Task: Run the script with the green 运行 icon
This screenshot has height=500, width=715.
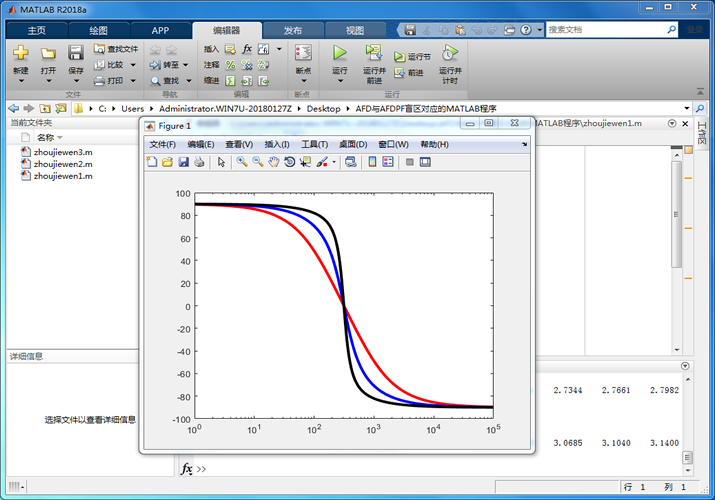Action: point(339,53)
